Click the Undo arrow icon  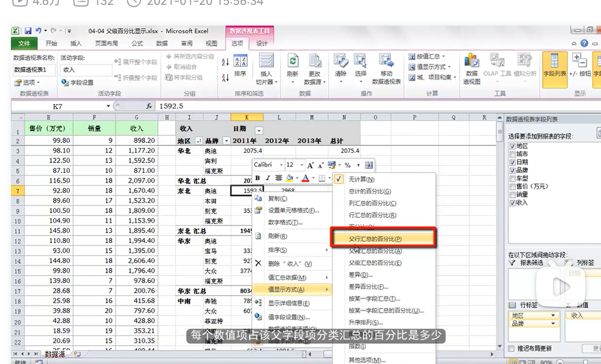click(38, 30)
